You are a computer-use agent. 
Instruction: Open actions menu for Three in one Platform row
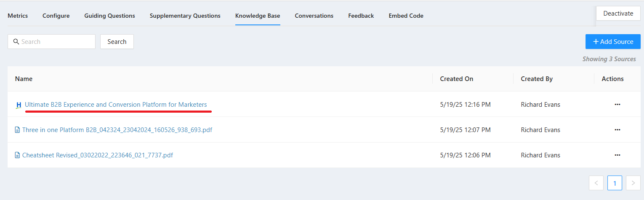[617, 130]
